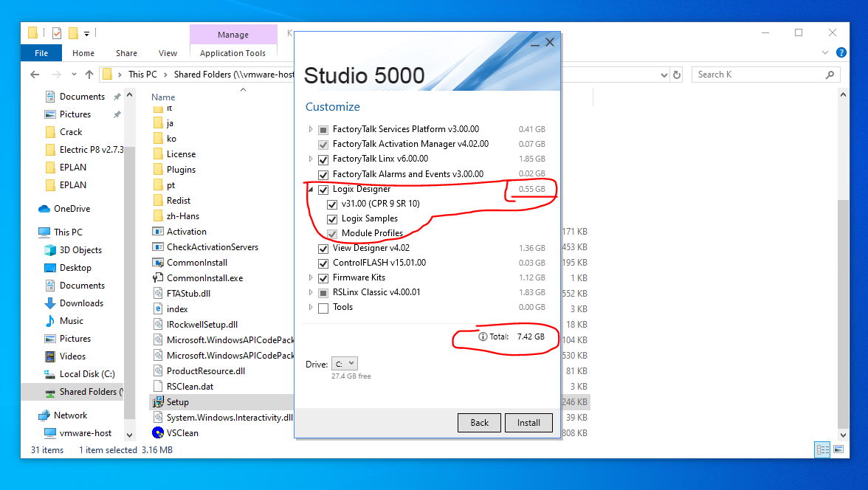Click the refresh icon next to address bar

pyautogui.click(x=676, y=75)
